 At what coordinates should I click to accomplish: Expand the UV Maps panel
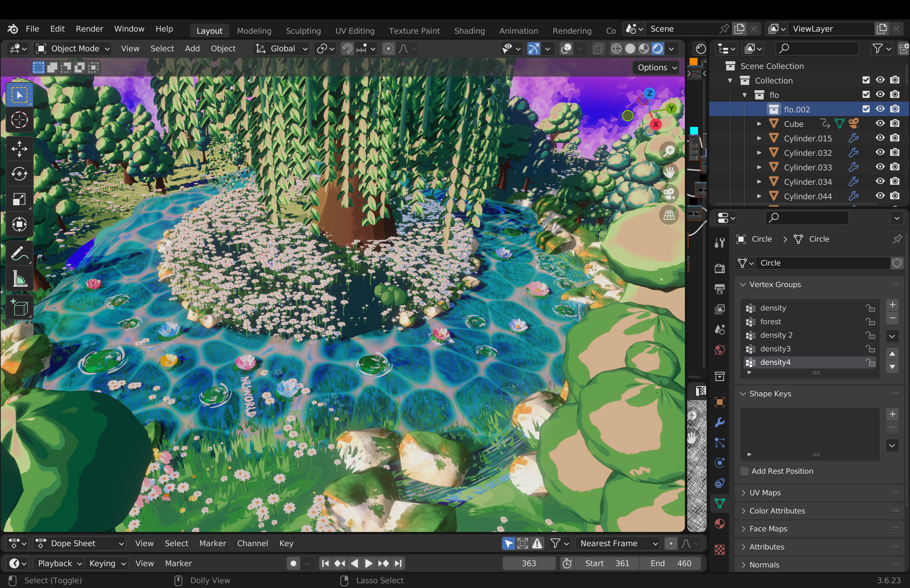pyautogui.click(x=765, y=493)
